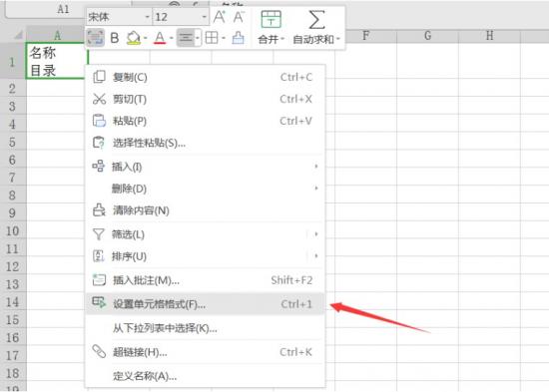
Task: Click the Sort icon beside 排序(U)
Action: tap(99, 256)
